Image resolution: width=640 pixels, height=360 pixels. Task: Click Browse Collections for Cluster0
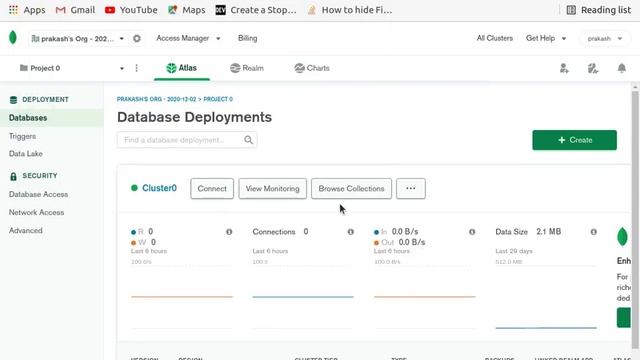pos(351,189)
